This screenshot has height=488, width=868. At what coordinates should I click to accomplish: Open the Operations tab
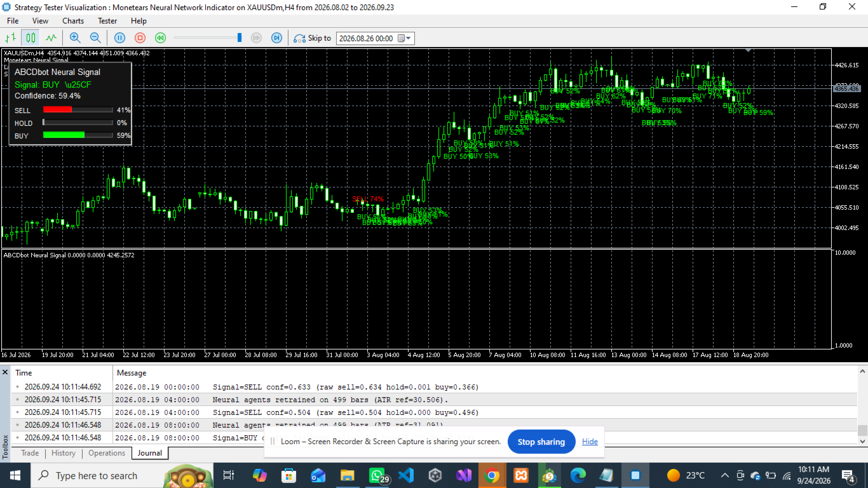point(107,453)
